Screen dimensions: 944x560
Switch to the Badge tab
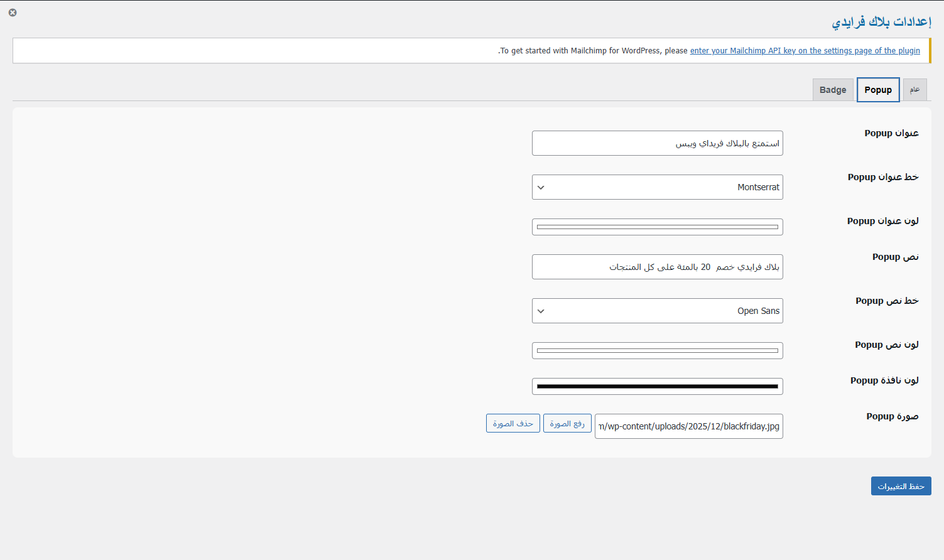pos(833,90)
